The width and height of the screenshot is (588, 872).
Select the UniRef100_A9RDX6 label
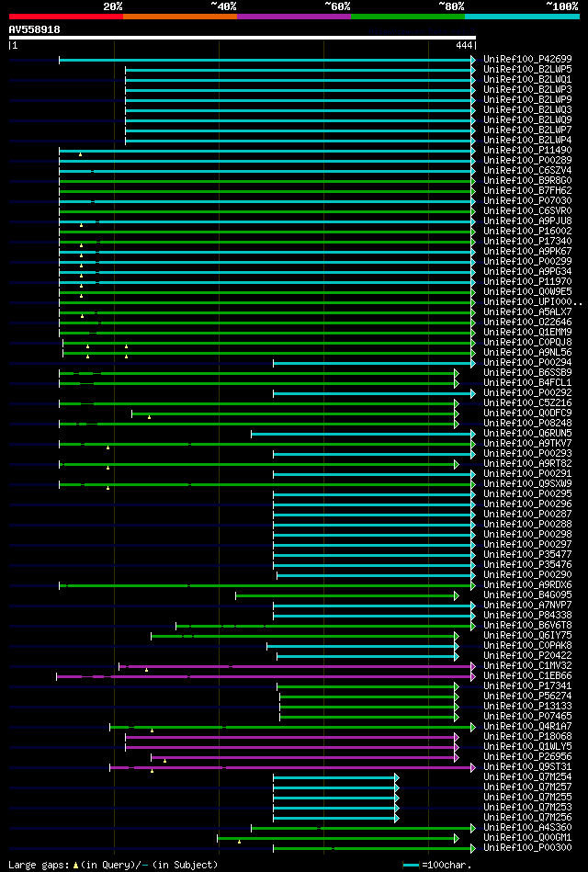[x=528, y=584]
